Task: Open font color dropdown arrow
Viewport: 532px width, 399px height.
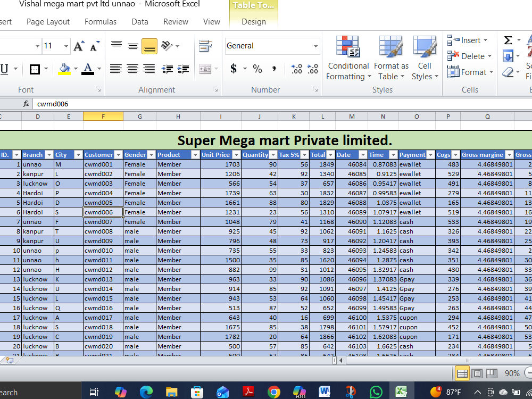Action: [x=99, y=69]
